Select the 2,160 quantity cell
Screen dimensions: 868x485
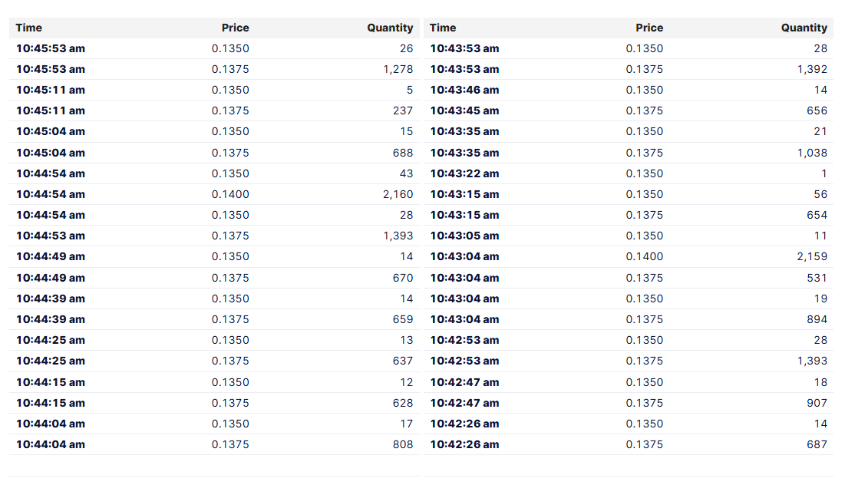point(398,194)
